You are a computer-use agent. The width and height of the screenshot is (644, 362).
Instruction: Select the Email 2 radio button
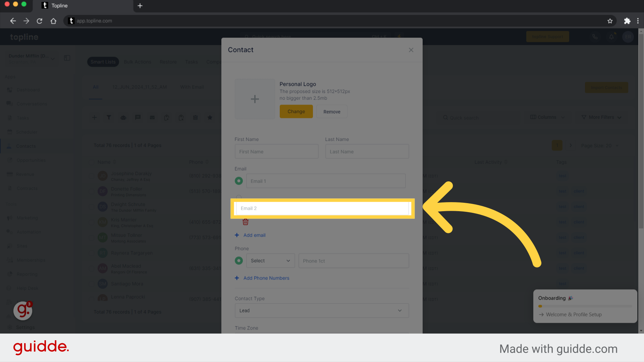click(x=239, y=197)
